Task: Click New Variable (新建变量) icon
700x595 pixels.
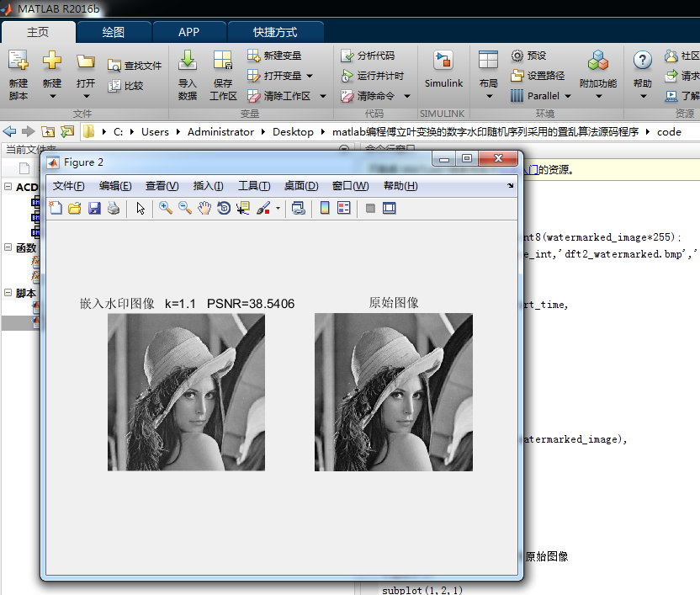Action: 253,56
